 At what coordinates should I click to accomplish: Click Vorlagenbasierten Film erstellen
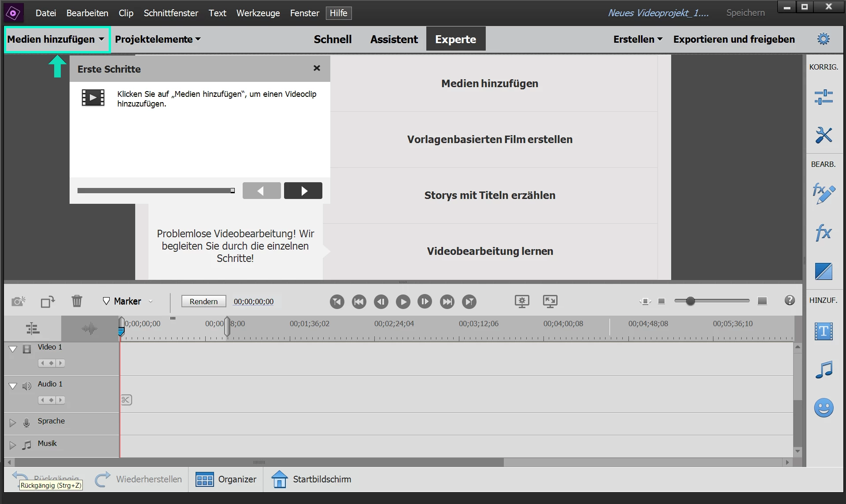[490, 140]
